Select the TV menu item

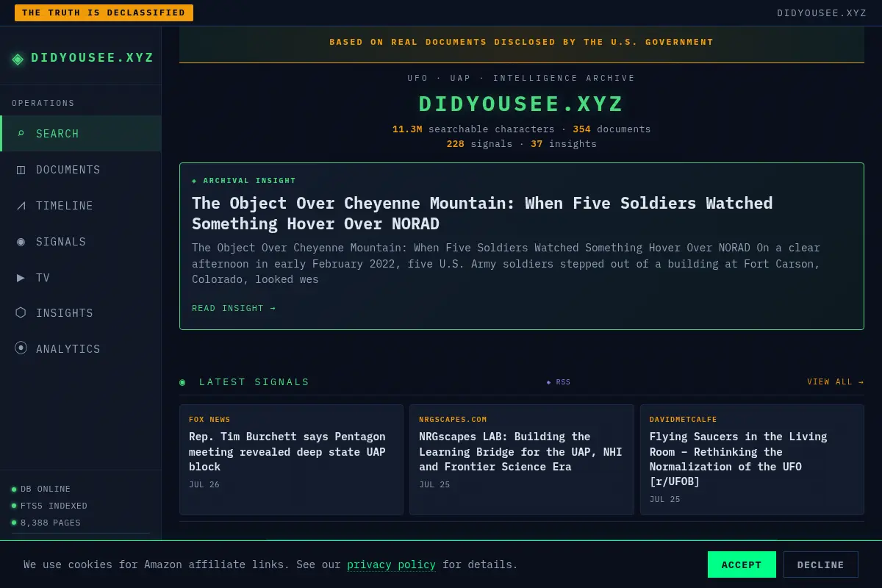click(x=81, y=278)
